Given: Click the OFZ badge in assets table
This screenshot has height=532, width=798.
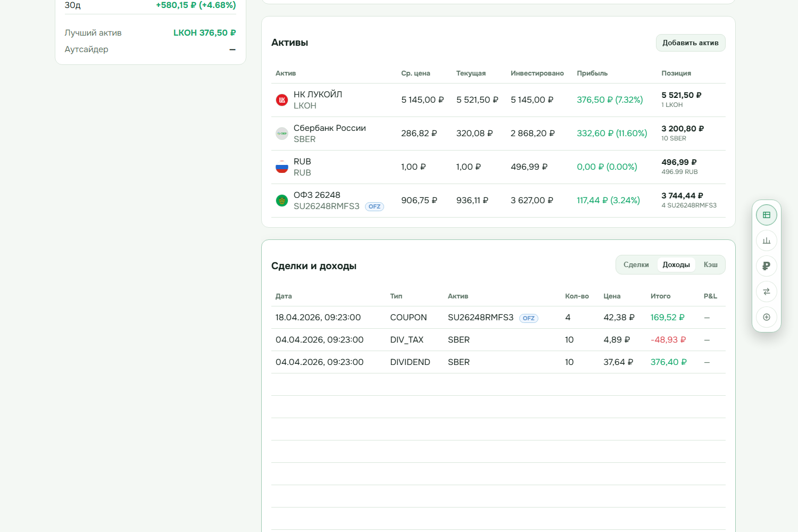Looking at the screenshot, I should point(375,206).
